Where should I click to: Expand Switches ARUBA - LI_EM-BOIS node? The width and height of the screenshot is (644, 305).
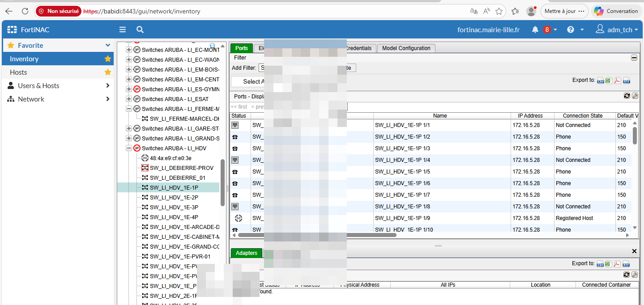pyautogui.click(x=129, y=69)
